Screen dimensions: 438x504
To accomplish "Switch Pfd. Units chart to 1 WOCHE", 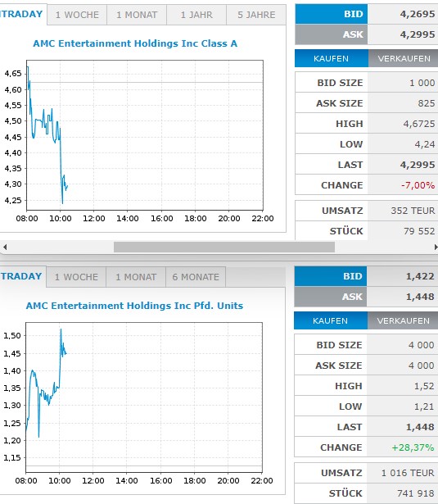I will (76, 277).
